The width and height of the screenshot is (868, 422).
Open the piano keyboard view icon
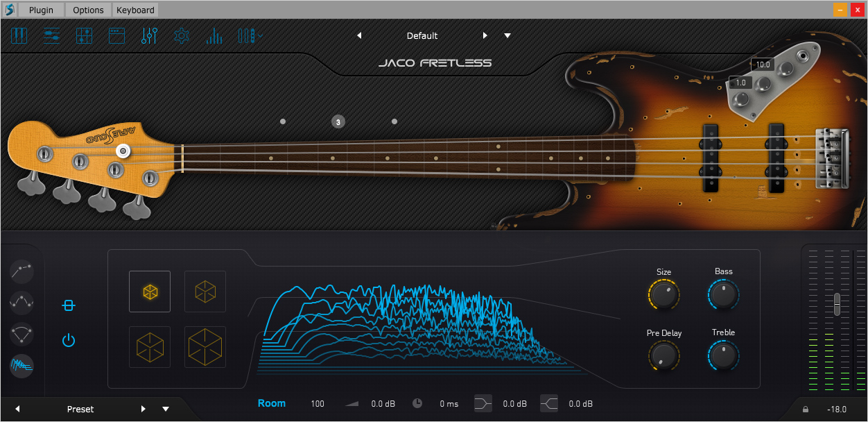[x=19, y=35]
